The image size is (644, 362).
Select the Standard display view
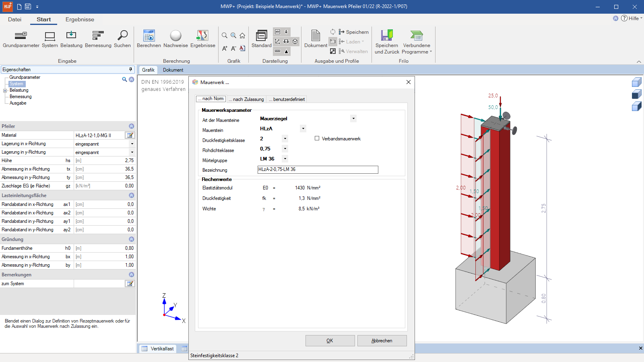tap(262, 39)
